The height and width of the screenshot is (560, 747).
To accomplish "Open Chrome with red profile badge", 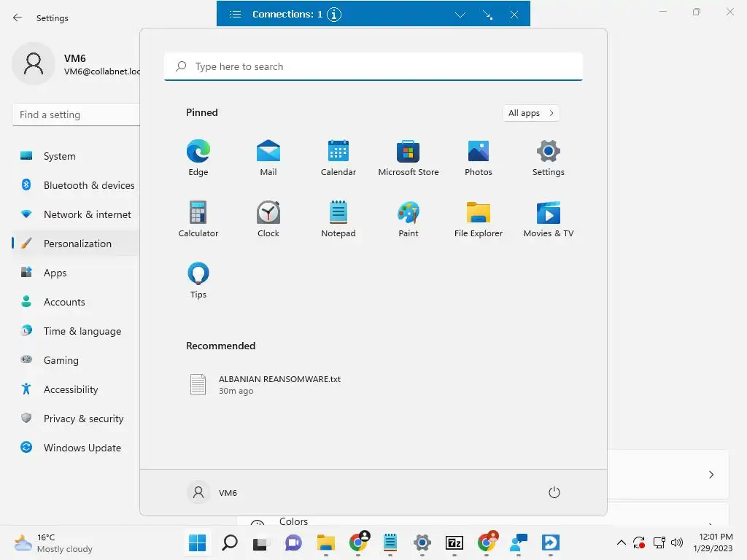I will [487, 542].
